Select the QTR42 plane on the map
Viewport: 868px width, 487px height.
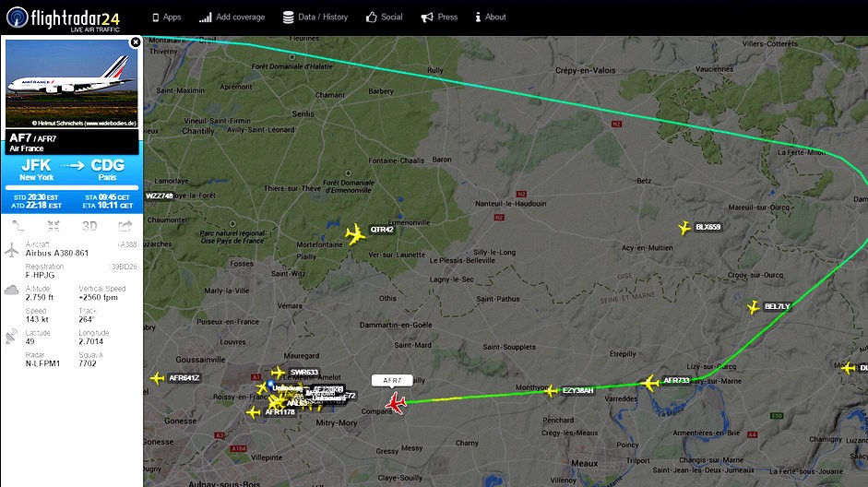pyautogui.click(x=355, y=234)
